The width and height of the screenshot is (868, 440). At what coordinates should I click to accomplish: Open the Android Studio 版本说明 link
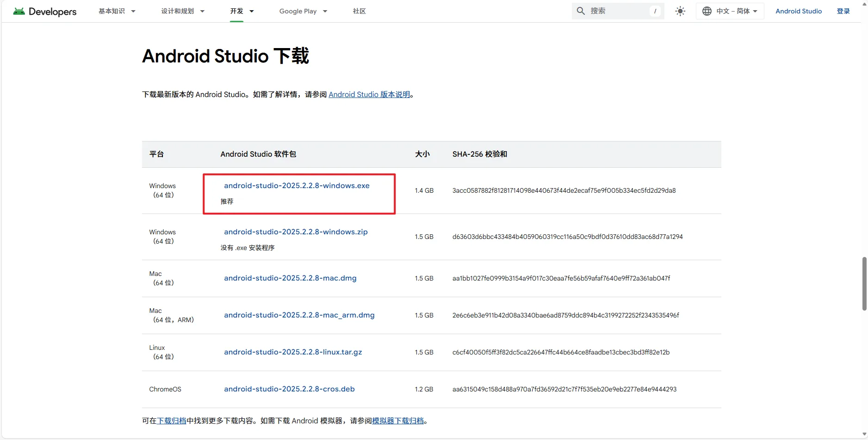[369, 94]
